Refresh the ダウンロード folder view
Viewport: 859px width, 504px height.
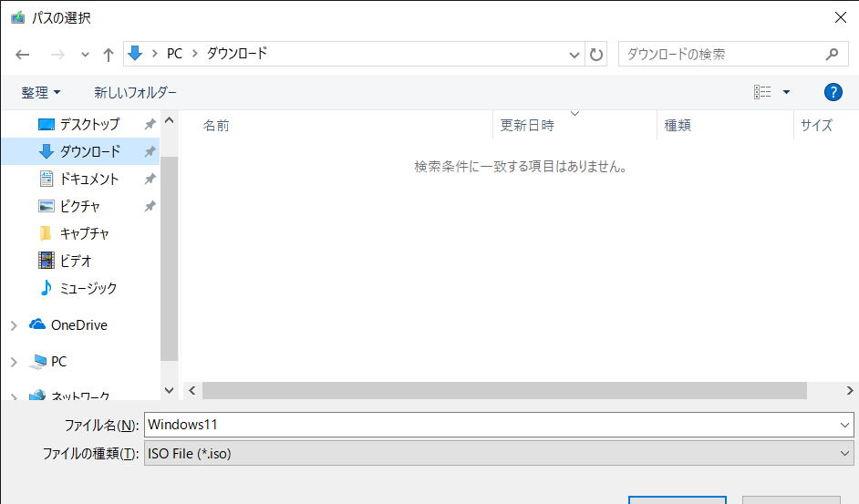596,55
